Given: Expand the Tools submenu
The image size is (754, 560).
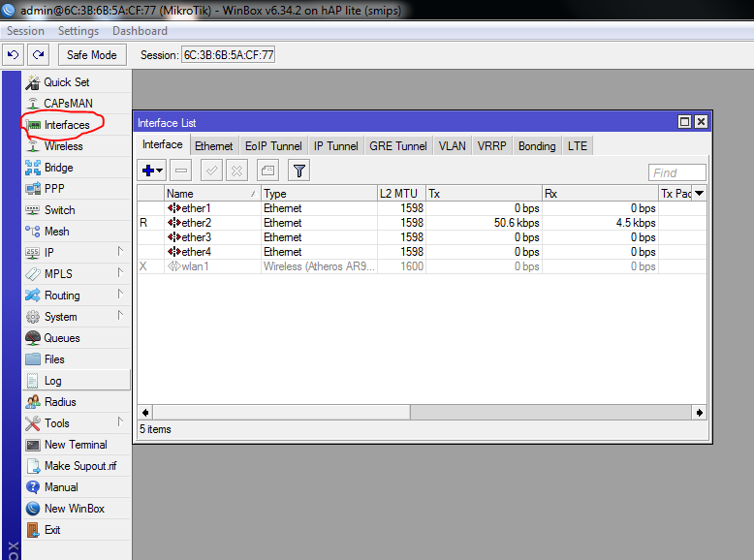Looking at the screenshot, I should [x=120, y=422].
